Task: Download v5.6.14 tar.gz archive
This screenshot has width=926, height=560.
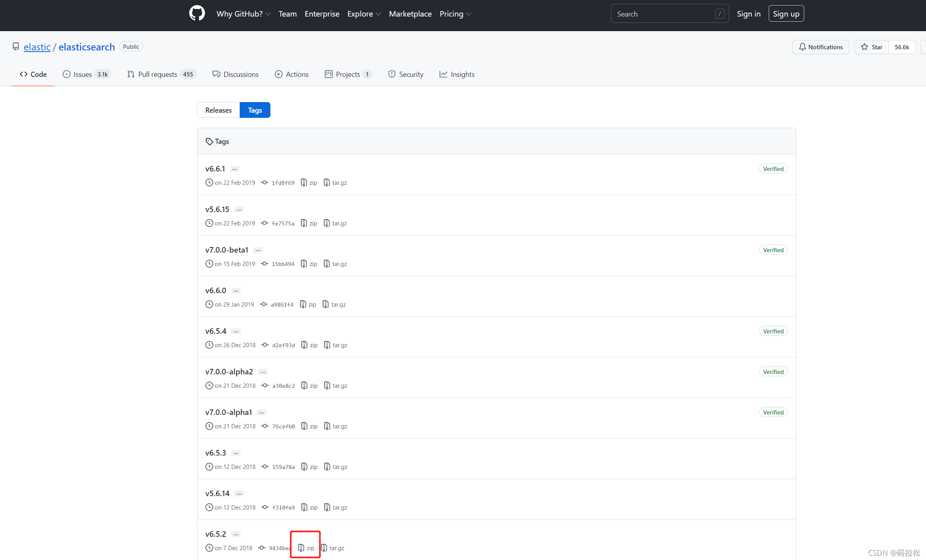Action: pos(335,508)
